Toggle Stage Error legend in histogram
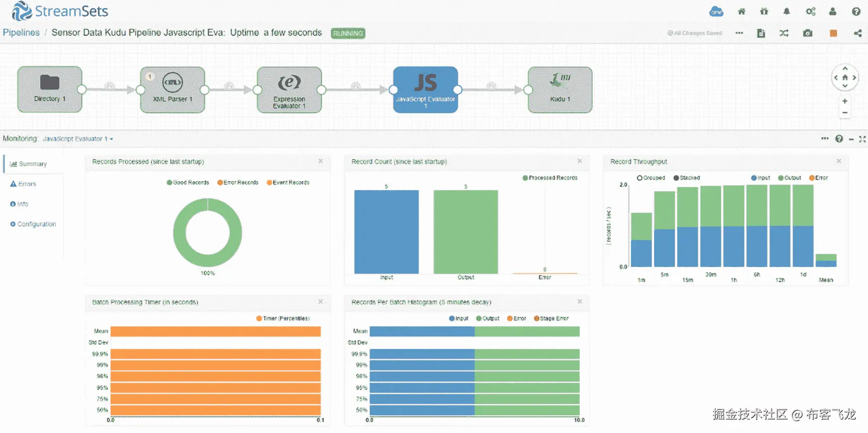 551,318
